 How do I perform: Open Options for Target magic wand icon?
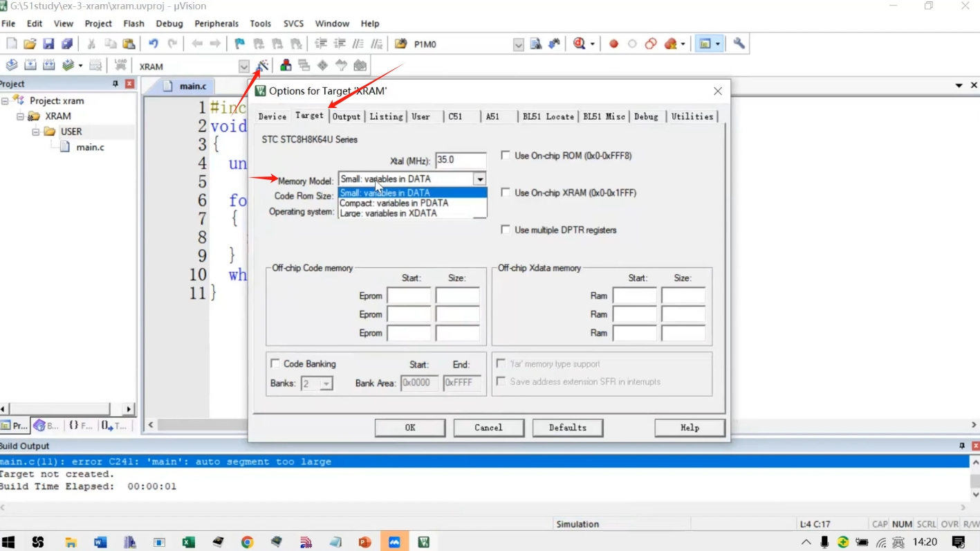pyautogui.click(x=263, y=66)
